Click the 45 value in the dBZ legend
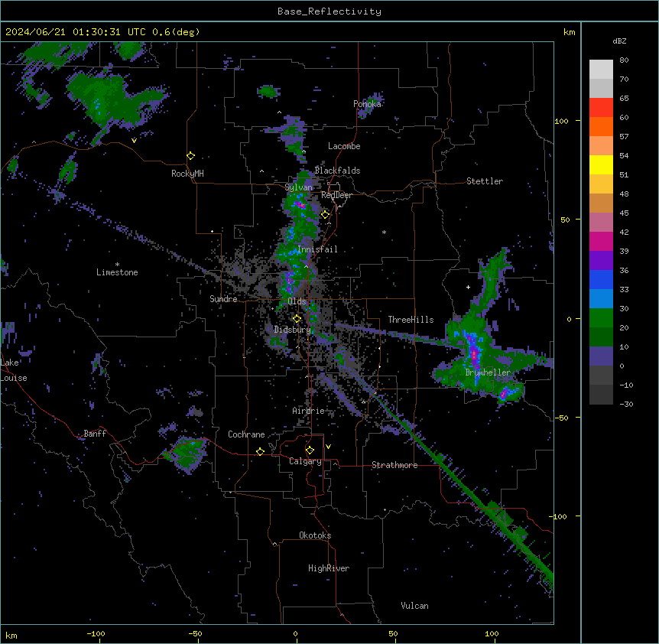Screen dimensions: 659x644 (624, 213)
